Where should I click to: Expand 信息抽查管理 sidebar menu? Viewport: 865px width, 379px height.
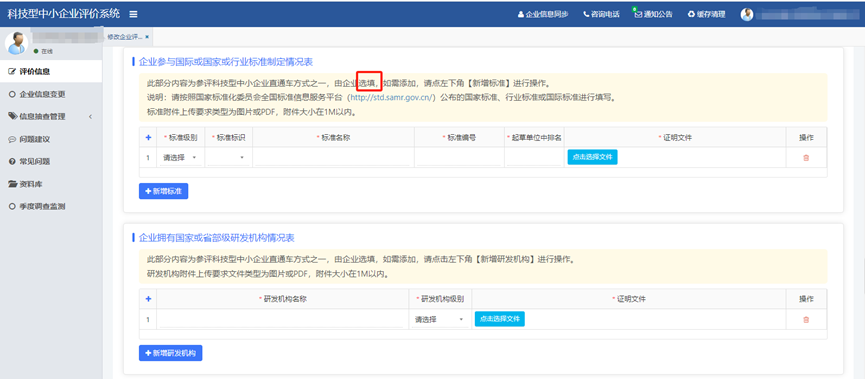coord(51,116)
